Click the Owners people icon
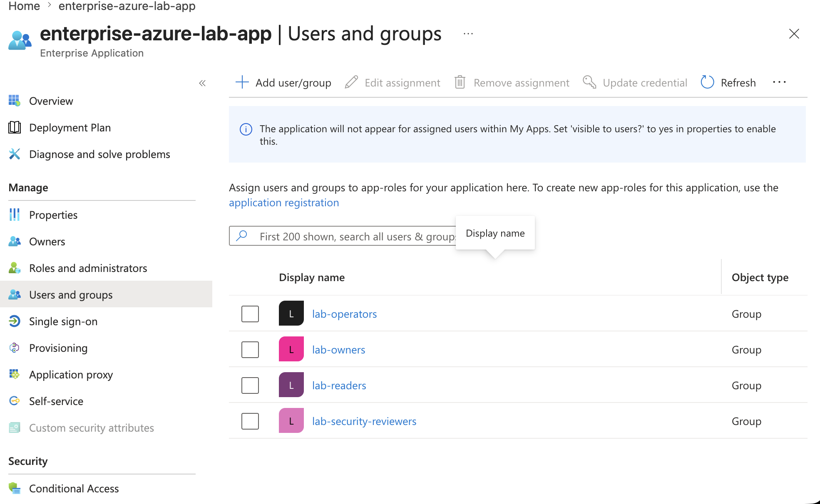This screenshot has height=504, width=820. coord(15,241)
